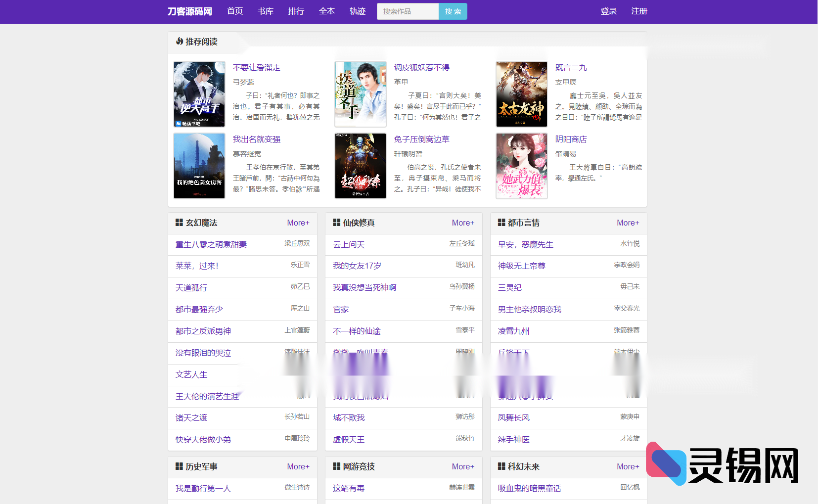The width and height of the screenshot is (818, 504).
Task: Click the 太古龙神 book cover
Action: point(522,94)
